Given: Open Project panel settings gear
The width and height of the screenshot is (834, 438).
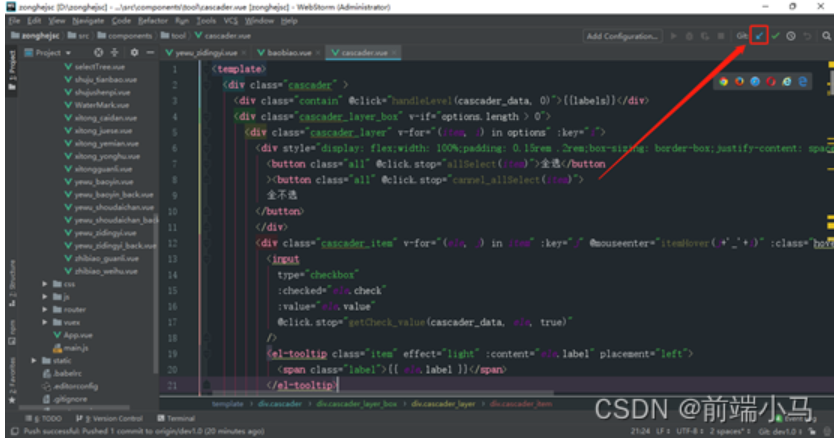Looking at the screenshot, I should click(134, 53).
